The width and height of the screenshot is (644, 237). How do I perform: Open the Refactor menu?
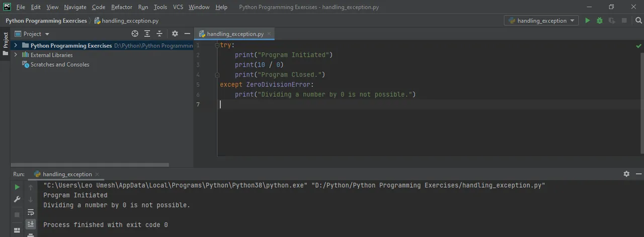122,7
